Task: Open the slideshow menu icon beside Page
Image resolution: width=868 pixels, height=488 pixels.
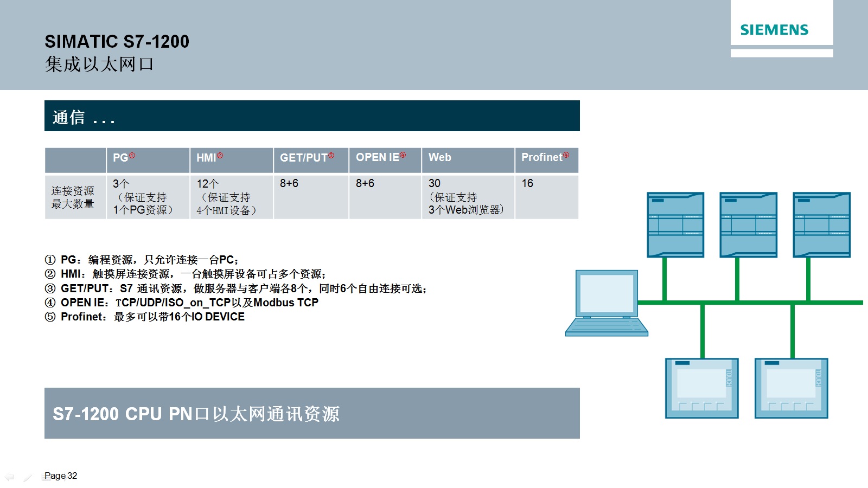Action: coord(46,477)
